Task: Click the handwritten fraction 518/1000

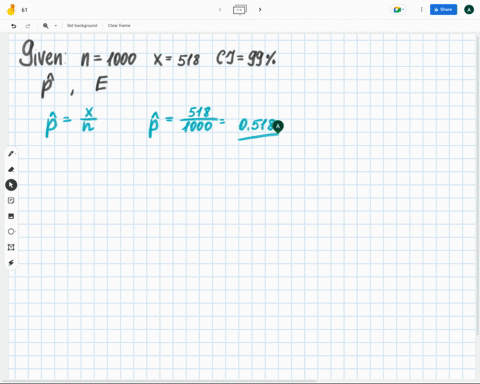Action: coord(199,119)
